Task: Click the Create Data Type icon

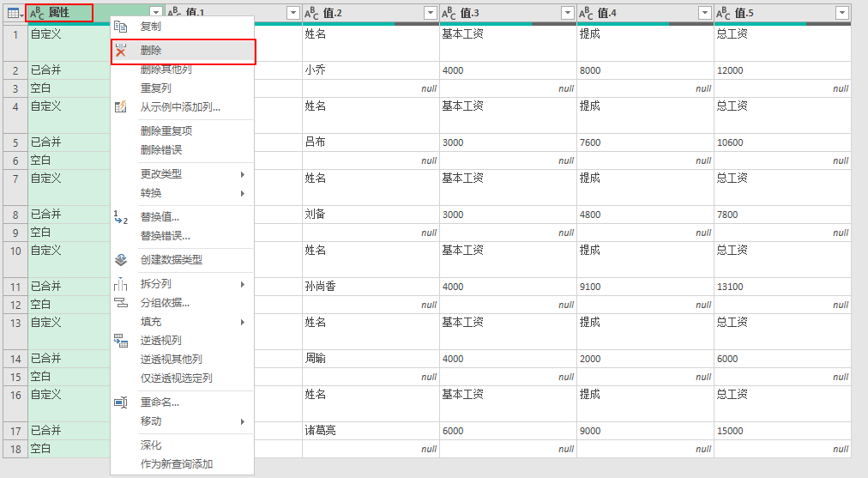Action: point(121,260)
